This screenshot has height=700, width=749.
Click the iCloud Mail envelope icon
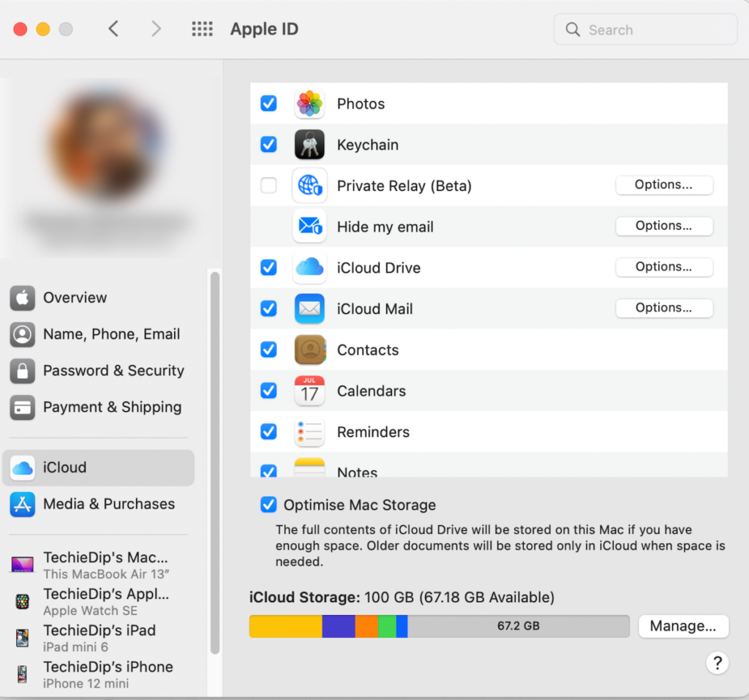click(x=309, y=308)
